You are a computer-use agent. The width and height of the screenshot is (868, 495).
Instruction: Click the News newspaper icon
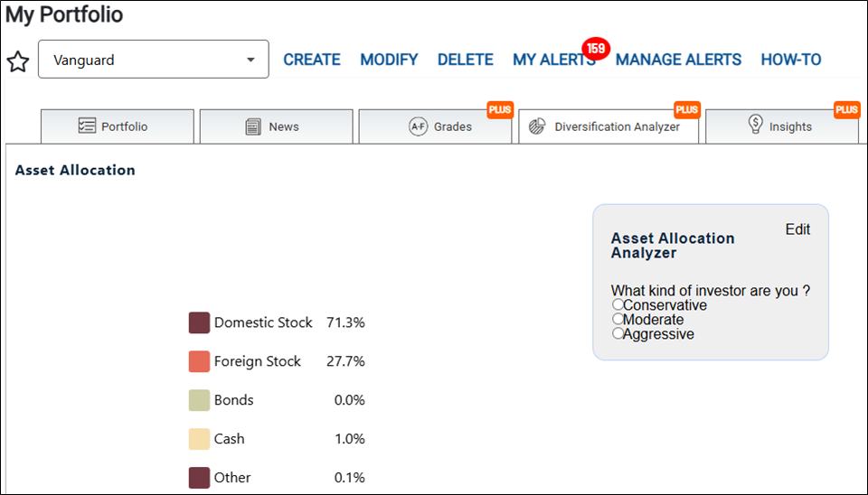pos(253,126)
